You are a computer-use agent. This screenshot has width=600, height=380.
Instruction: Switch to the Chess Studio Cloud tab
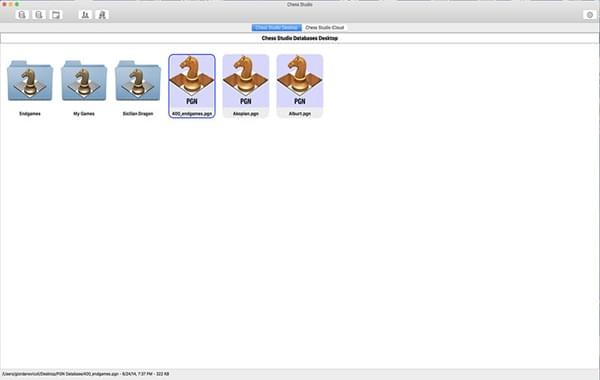click(324, 28)
